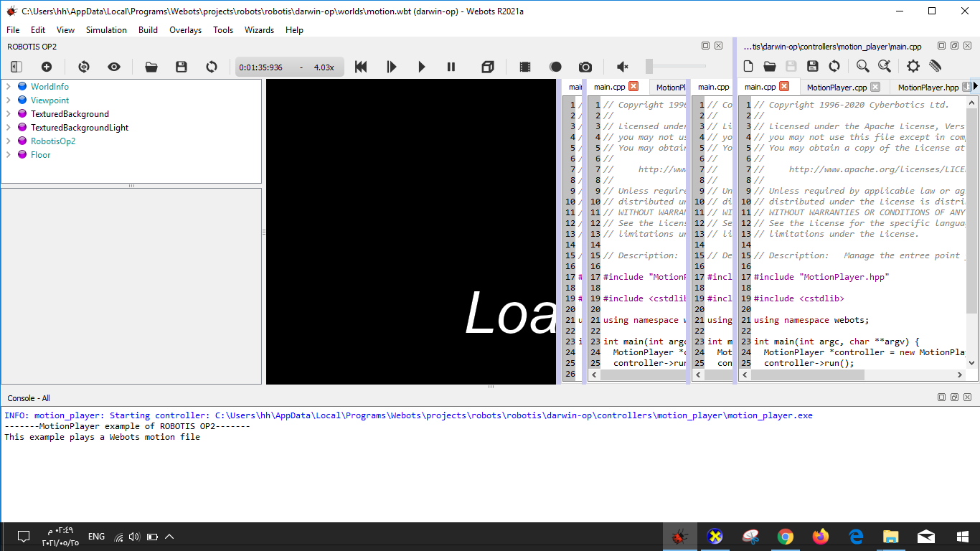
Task: Restore viewpoint using the eye icon
Action: pos(114,66)
